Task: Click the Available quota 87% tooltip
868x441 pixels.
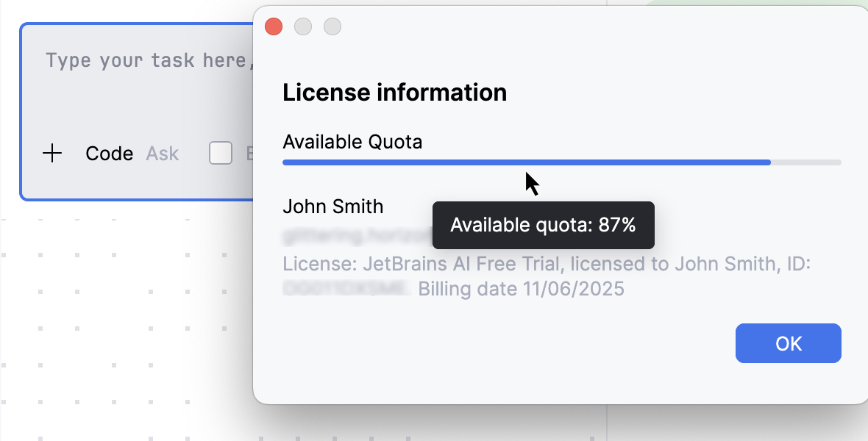Action: [x=543, y=226]
